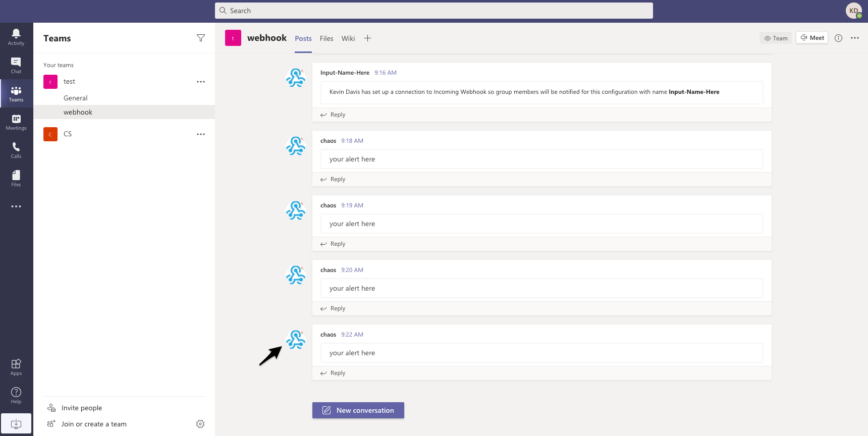Open more options for test team

[x=201, y=82]
